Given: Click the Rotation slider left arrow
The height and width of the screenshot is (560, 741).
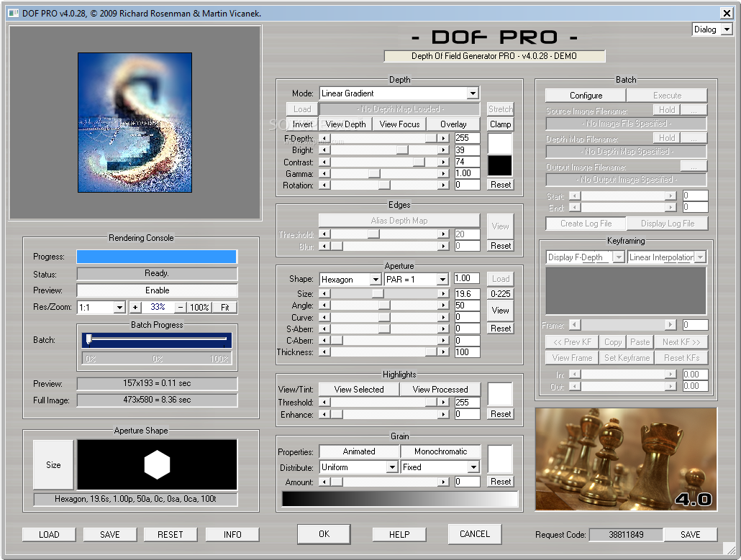Looking at the screenshot, I should tap(324, 185).
